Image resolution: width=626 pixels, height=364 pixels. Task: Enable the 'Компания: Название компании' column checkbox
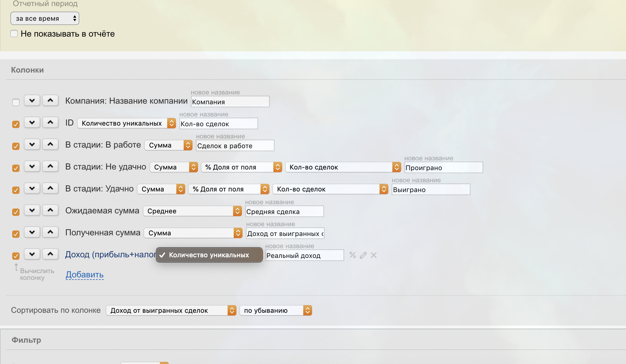[x=16, y=102]
